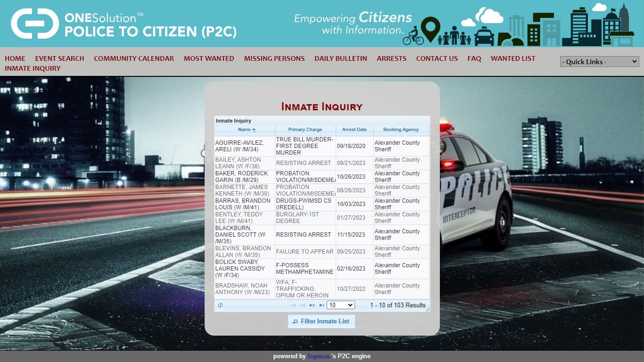
Task: Go to next page of results
Action: point(312,305)
